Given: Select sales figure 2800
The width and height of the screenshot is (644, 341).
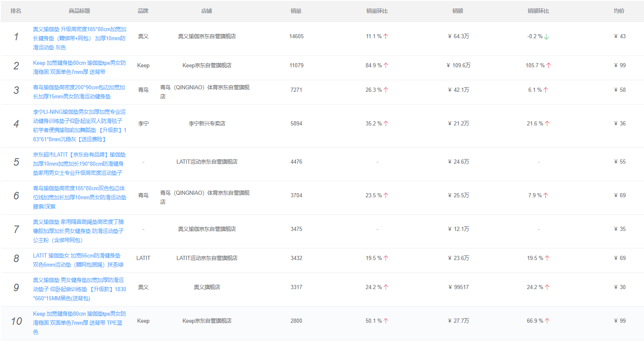Looking at the screenshot, I should click(296, 321).
